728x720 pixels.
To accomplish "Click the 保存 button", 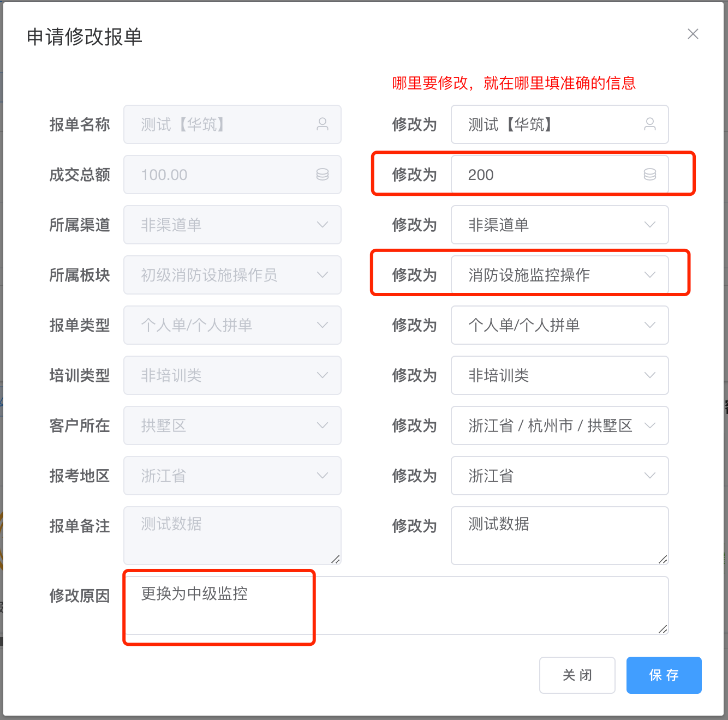I will [x=664, y=675].
